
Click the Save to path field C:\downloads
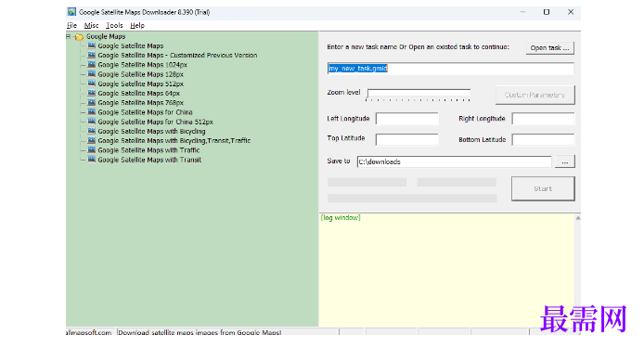(x=455, y=161)
